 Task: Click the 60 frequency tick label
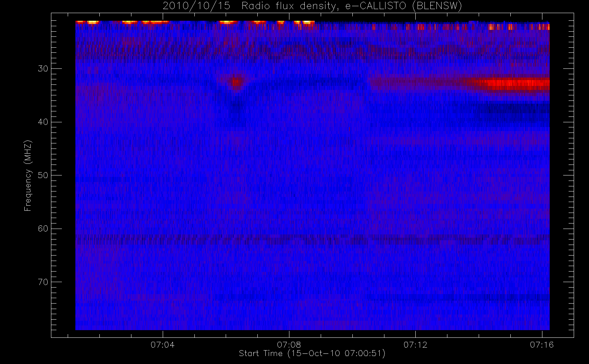tap(43, 229)
